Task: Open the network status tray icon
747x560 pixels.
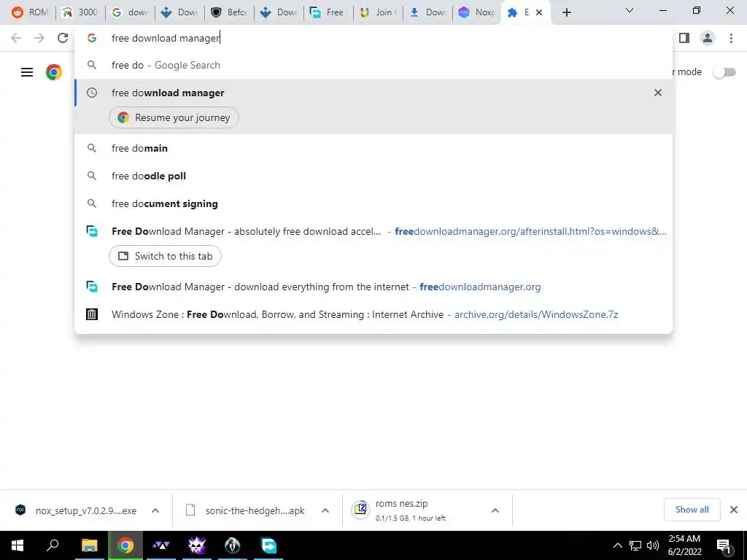Action: tap(635, 545)
